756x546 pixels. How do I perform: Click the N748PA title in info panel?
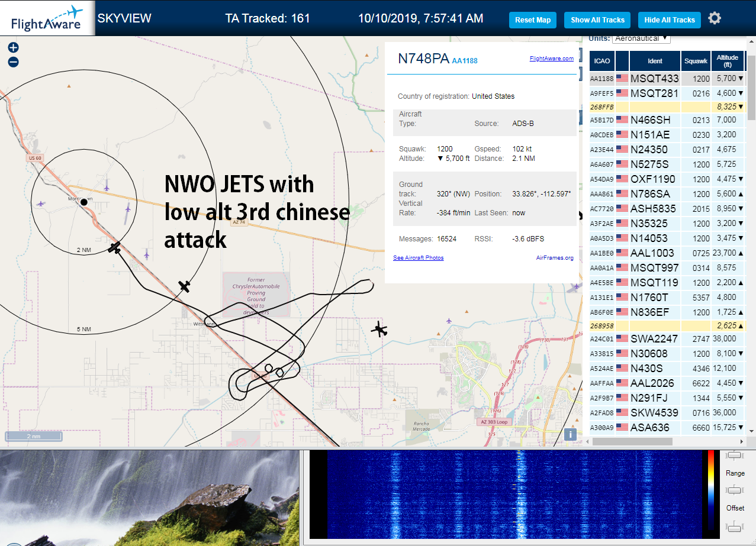[423, 59]
